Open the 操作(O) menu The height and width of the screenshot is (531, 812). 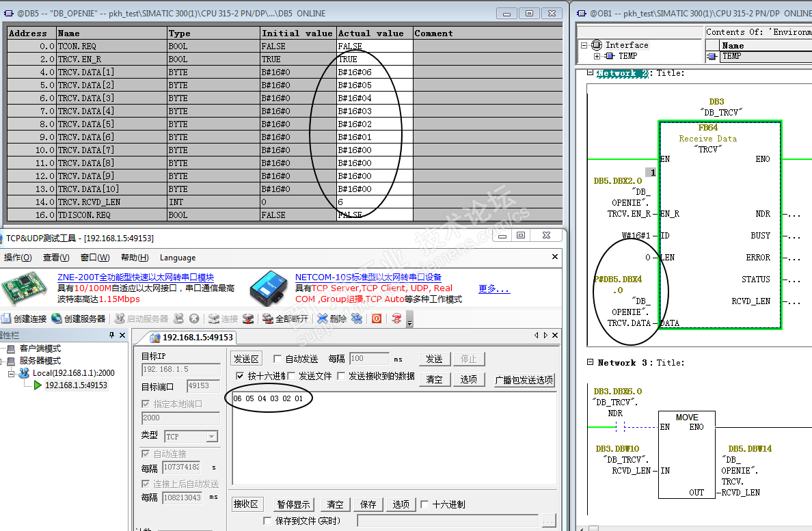(x=18, y=258)
